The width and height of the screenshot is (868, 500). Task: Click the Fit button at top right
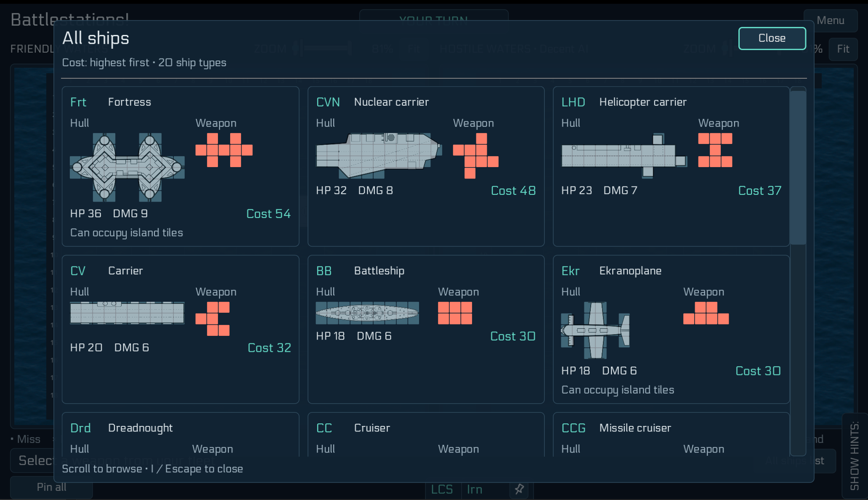click(843, 49)
